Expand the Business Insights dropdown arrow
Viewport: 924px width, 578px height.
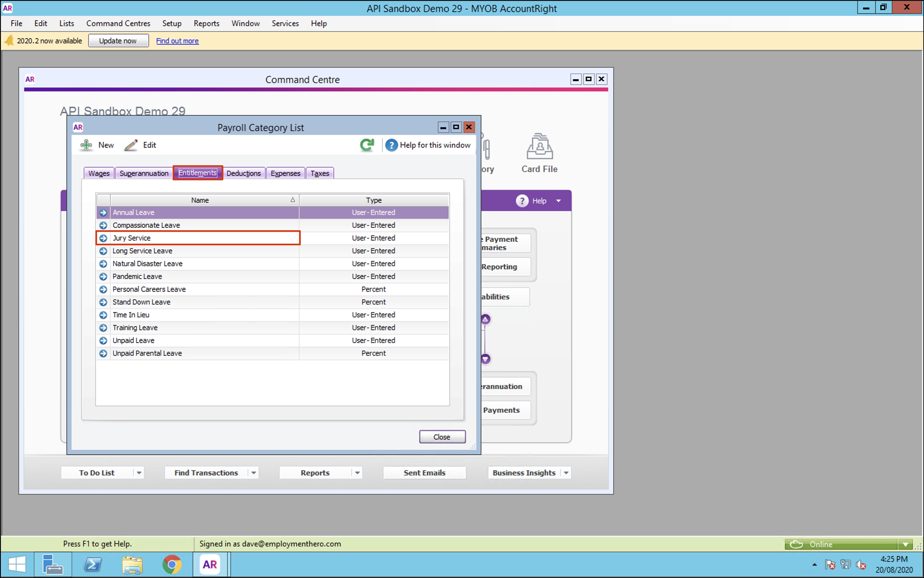[566, 473]
